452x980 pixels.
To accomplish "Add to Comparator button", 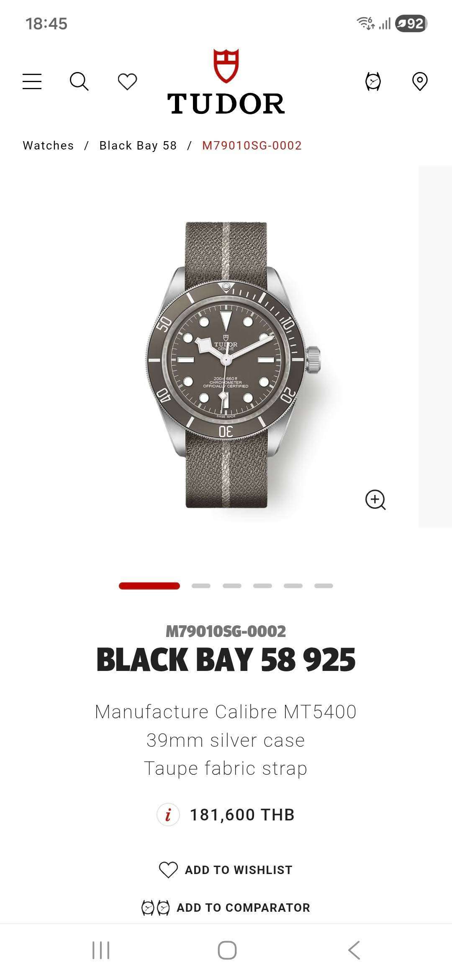I will [226, 908].
